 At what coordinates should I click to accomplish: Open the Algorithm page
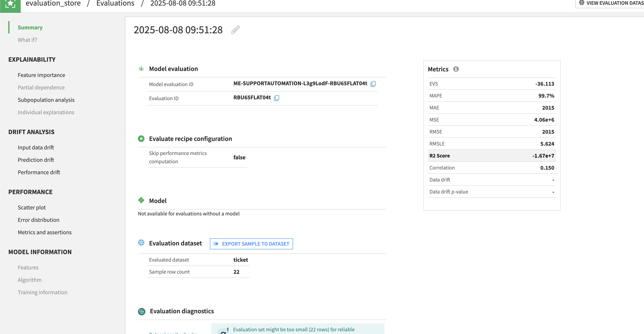pos(30,280)
